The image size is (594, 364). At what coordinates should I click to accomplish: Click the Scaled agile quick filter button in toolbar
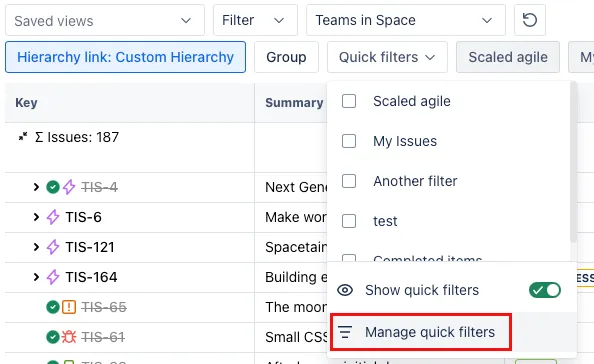[x=508, y=57]
